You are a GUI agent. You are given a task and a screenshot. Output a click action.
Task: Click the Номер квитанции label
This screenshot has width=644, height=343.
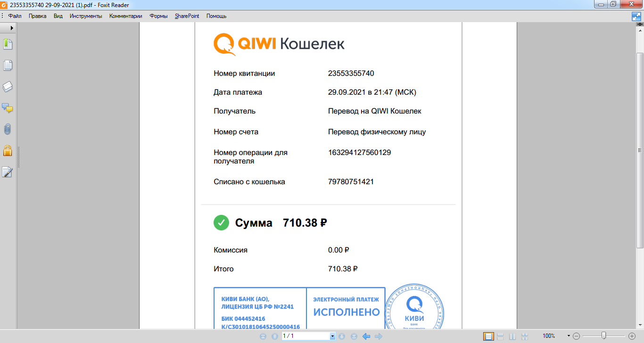point(244,73)
